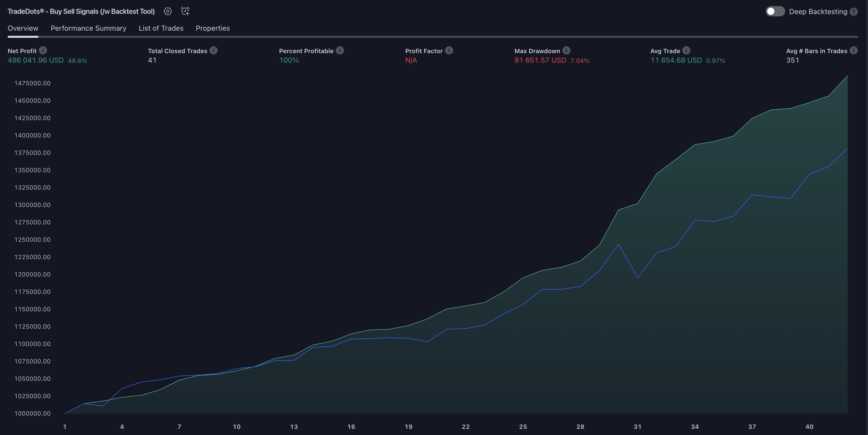This screenshot has height=435, width=868.
Task: Click trade number 31 on x-axis
Action: pos(638,427)
